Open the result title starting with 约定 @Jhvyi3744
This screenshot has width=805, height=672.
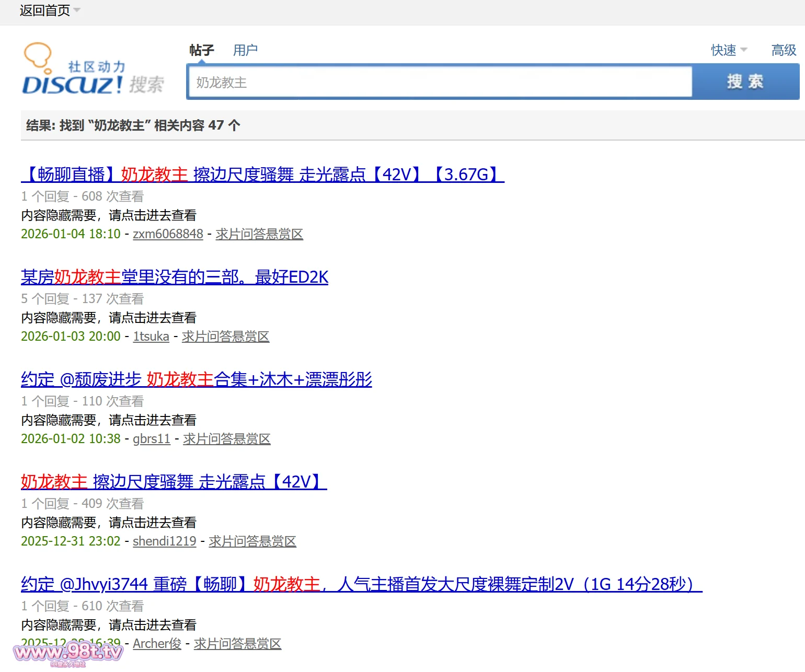click(361, 584)
